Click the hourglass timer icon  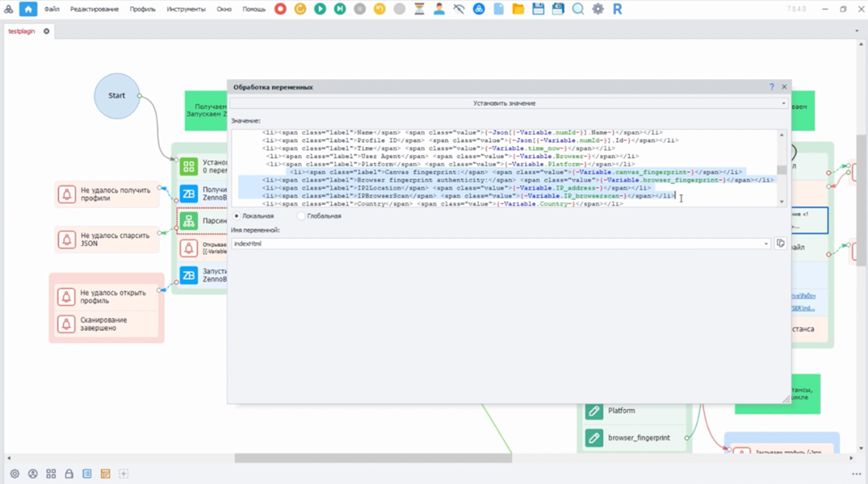(419, 9)
